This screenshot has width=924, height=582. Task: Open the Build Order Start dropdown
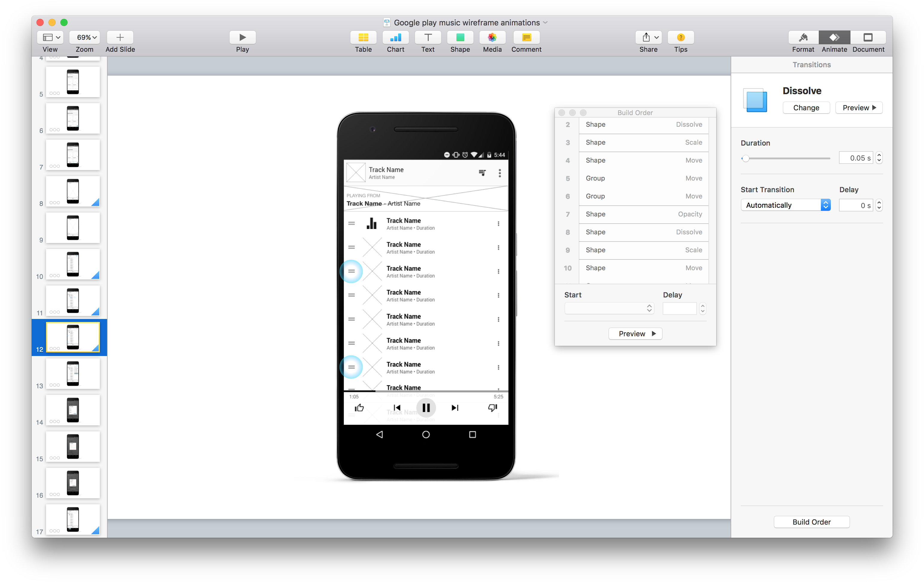pos(609,308)
